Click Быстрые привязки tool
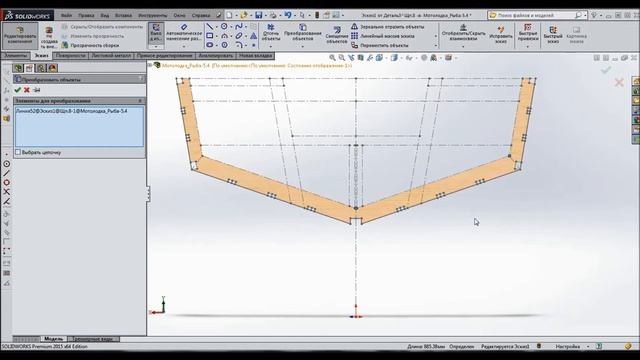Viewport: 640px width, 360px height. pyautogui.click(x=527, y=32)
